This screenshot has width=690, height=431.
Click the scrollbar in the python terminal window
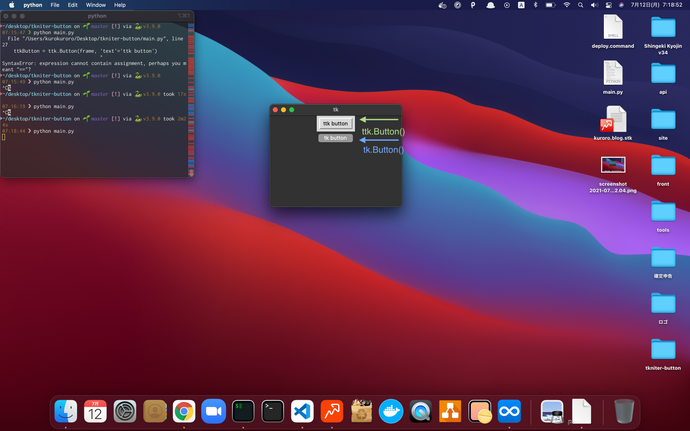191,100
